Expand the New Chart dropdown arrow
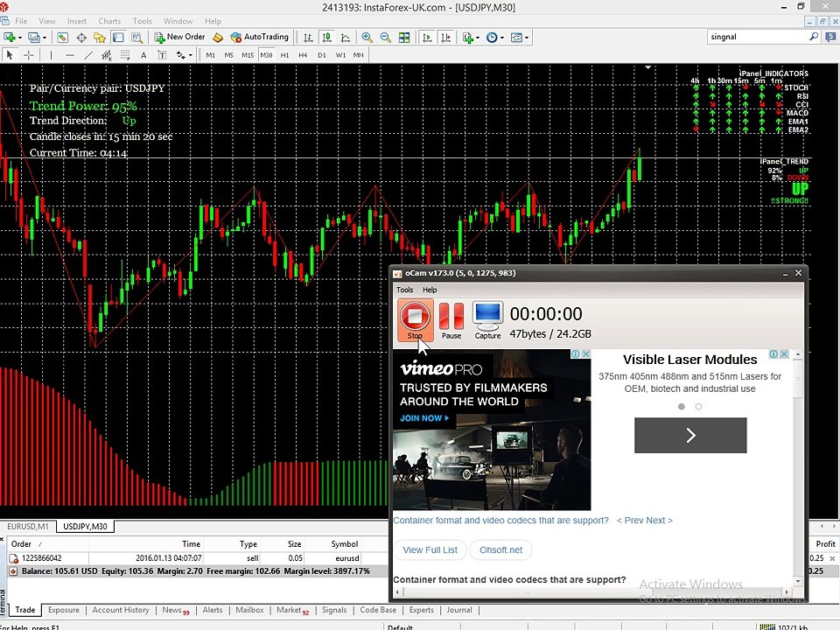The image size is (840, 630). coord(20,37)
